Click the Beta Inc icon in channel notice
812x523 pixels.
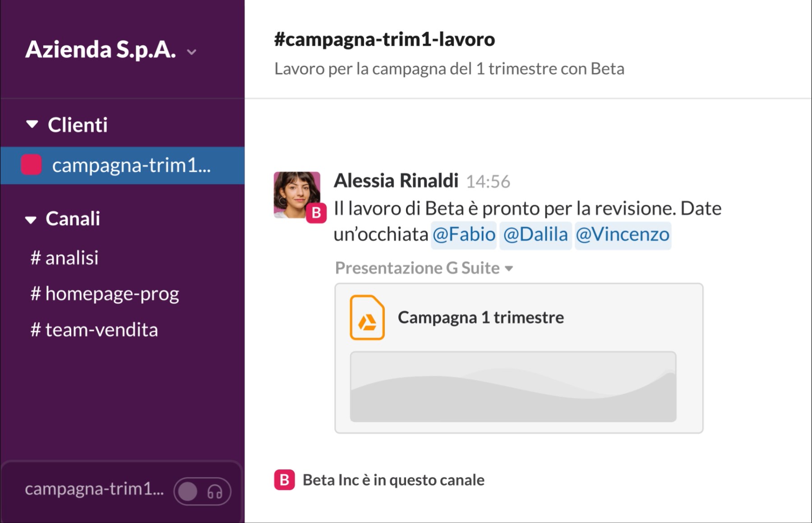[x=284, y=480]
